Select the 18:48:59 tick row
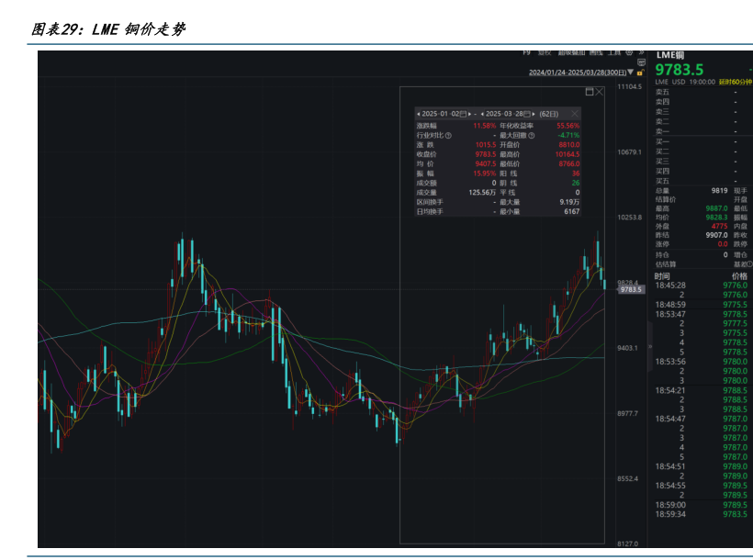This screenshot has width=753, height=560. pyautogui.click(x=702, y=305)
